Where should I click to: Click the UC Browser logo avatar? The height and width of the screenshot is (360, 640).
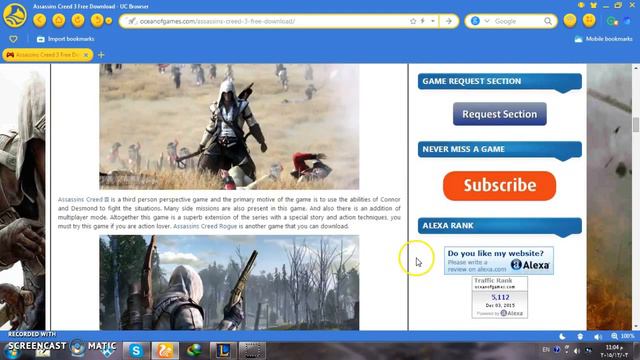pos(15,16)
